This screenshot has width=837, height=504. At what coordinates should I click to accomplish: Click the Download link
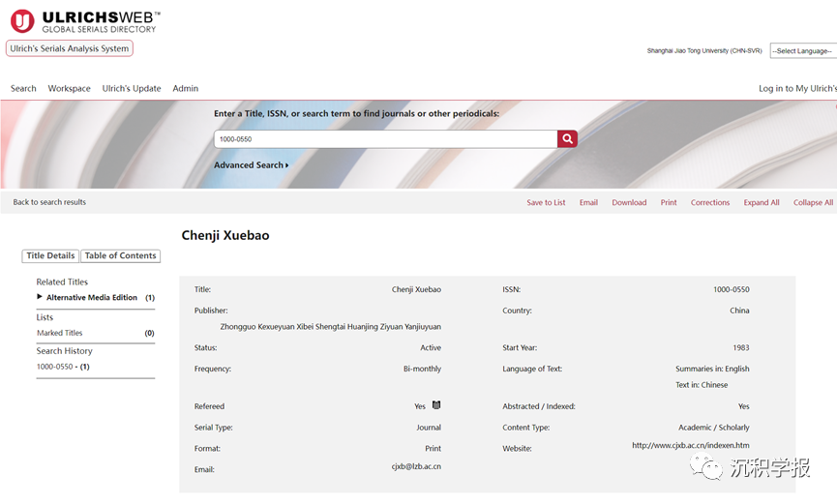629,202
